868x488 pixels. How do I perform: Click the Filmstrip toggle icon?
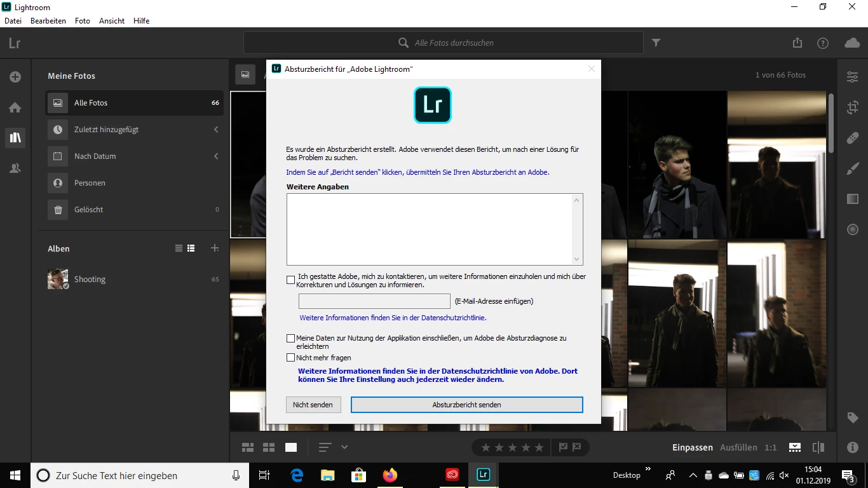pos(795,447)
